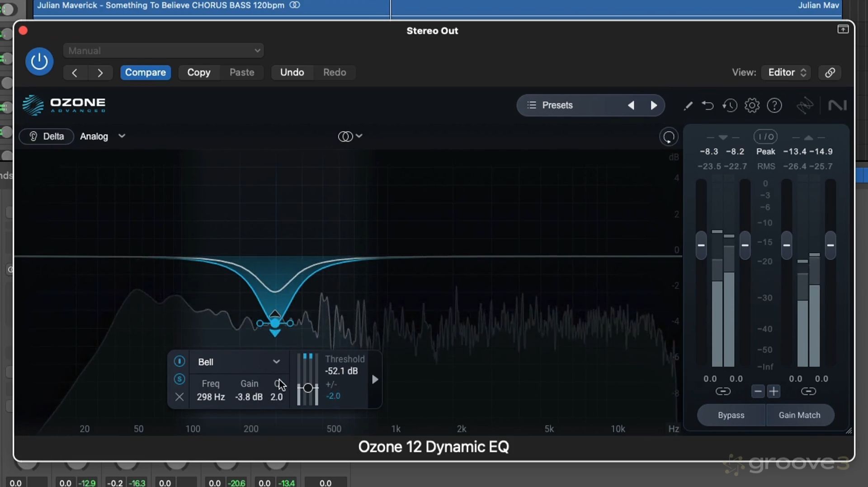Viewport: 868px width, 487px height.
Task: Toggle the plugin power button
Action: pos(39,61)
